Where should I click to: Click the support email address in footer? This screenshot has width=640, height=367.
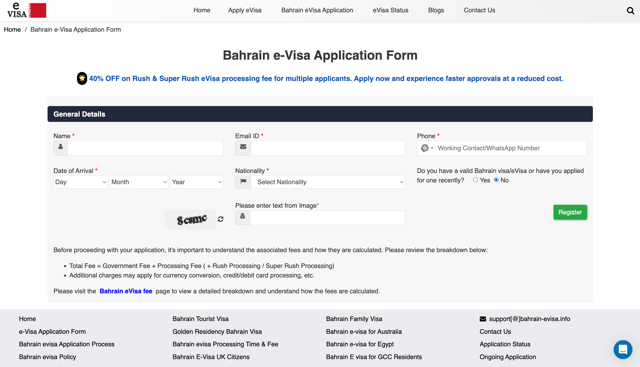coord(529,319)
